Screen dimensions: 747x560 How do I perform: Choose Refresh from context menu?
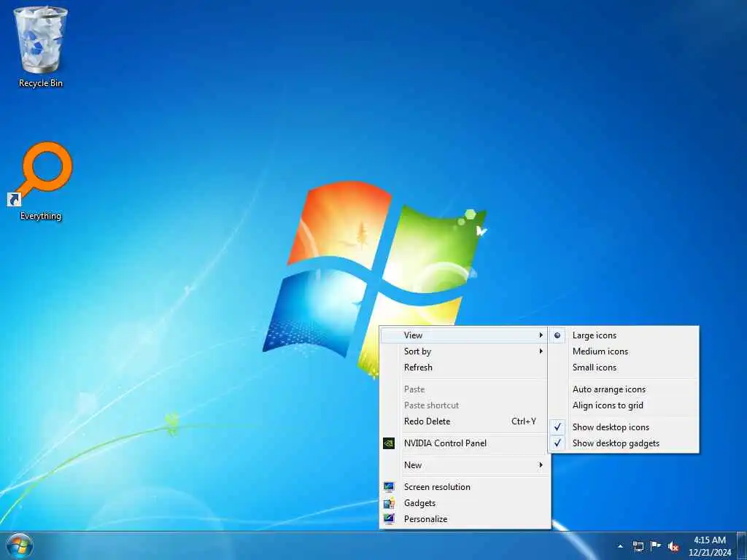pyautogui.click(x=465, y=367)
